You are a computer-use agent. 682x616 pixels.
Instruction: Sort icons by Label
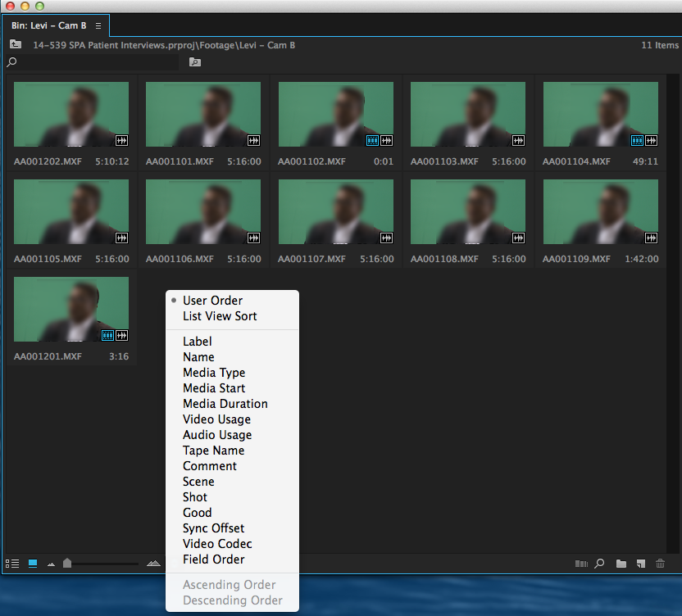pos(232,342)
